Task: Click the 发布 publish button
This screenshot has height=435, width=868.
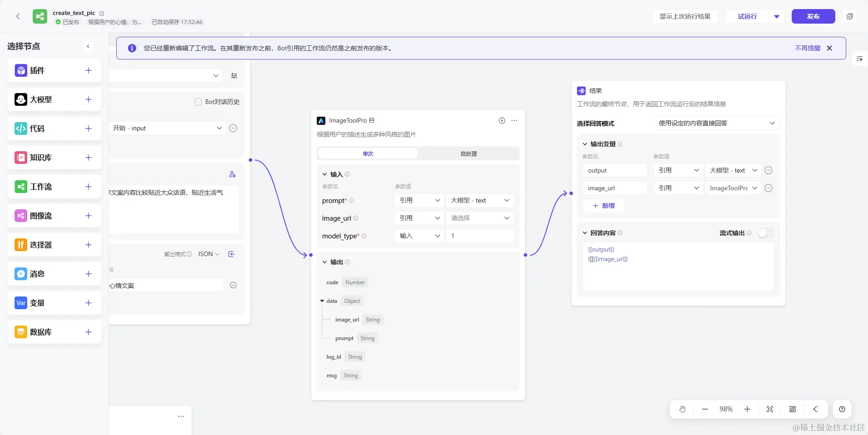Action: click(813, 16)
